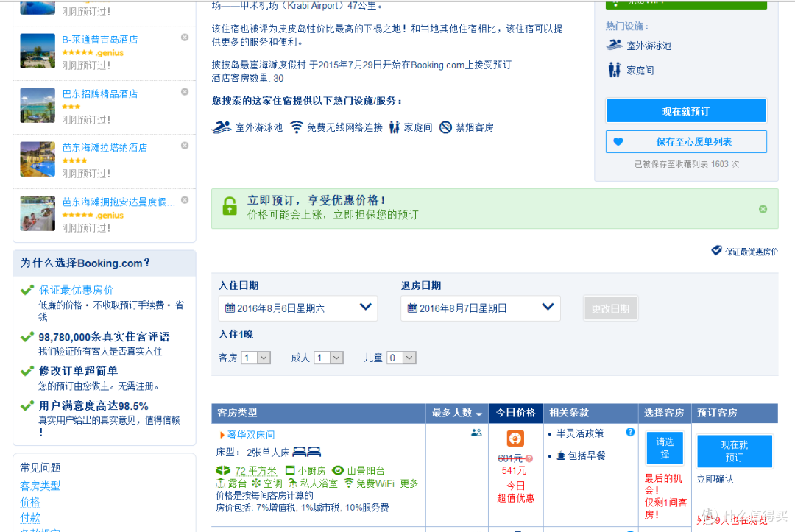Open 巴东招牌精品酒店 thumbnail image
The height and width of the screenshot is (532, 795).
pos(38,105)
